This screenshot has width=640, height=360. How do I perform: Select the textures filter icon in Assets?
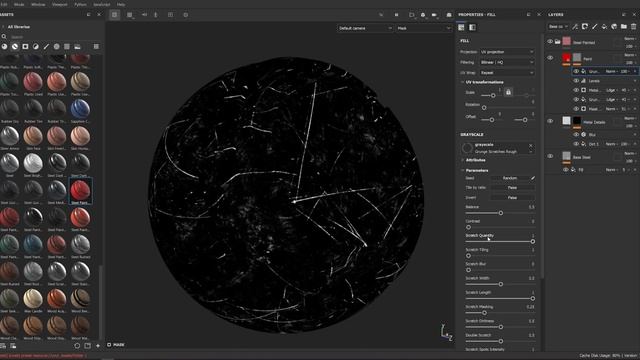67,47
